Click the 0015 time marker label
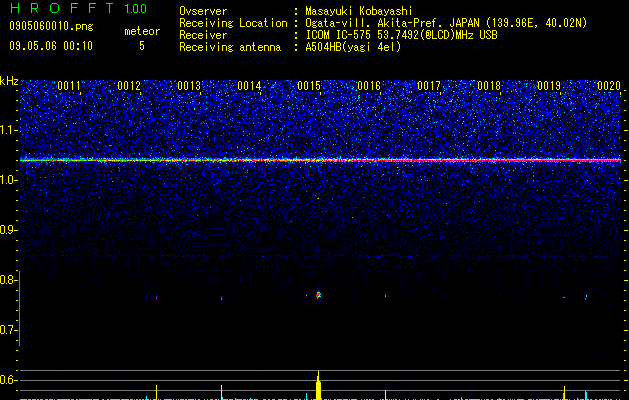 click(309, 86)
